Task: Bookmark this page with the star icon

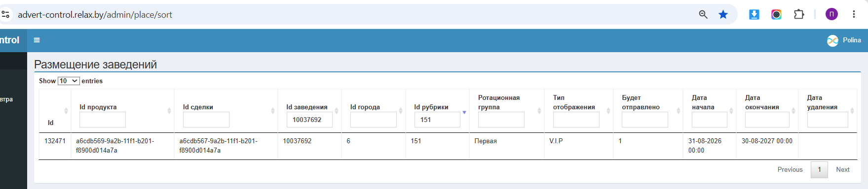Action: tap(723, 15)
